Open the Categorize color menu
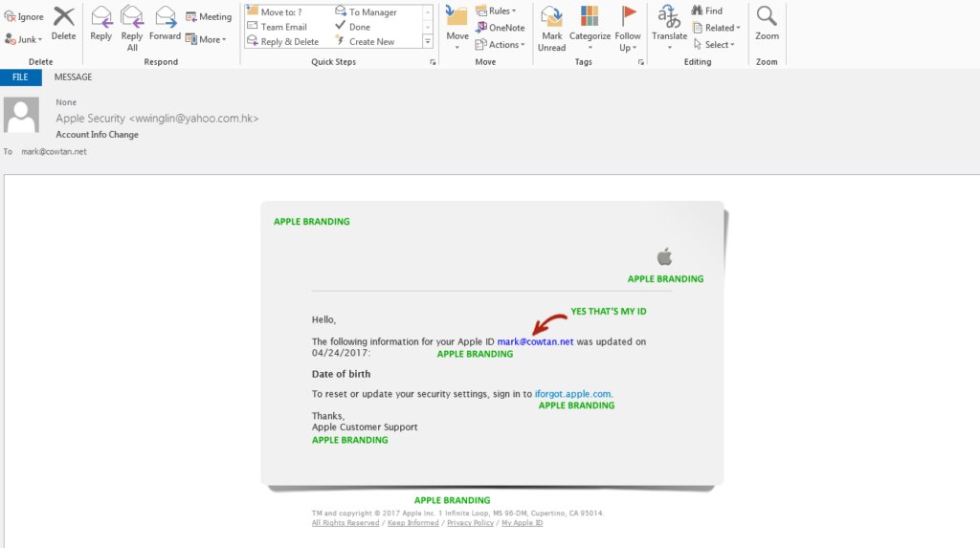 coord(590,29)
